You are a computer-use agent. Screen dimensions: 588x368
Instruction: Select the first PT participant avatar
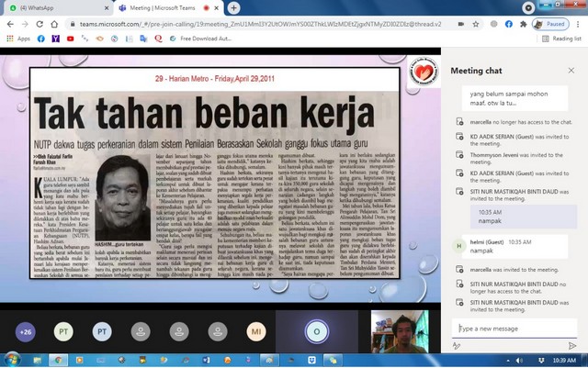(x=64, y=330)
